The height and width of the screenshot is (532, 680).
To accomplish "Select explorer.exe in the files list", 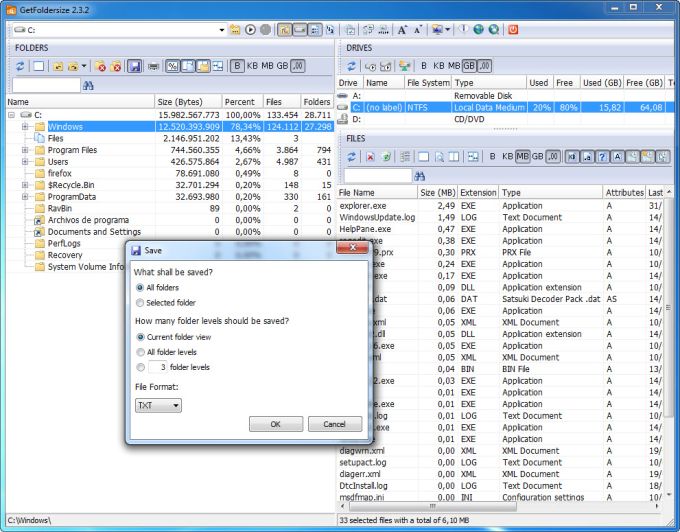I will click(363, 206).
